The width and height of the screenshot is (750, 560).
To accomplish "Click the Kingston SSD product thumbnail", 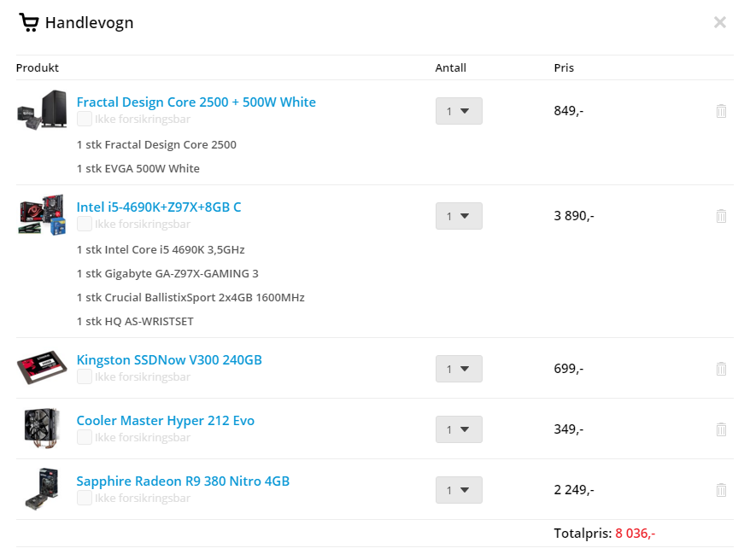I will point(42,367).
